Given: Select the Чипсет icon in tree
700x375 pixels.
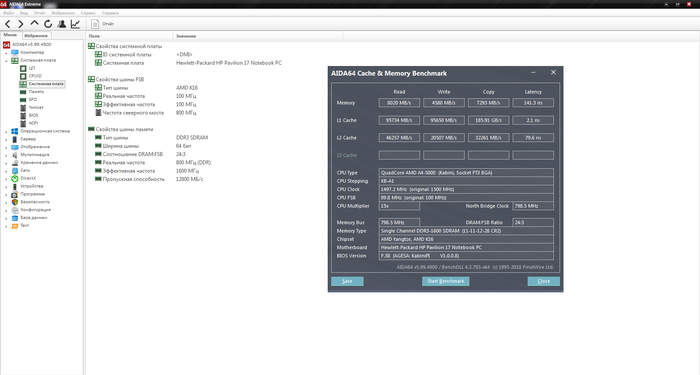Looking at the screenshot, I should click(23, 108).
